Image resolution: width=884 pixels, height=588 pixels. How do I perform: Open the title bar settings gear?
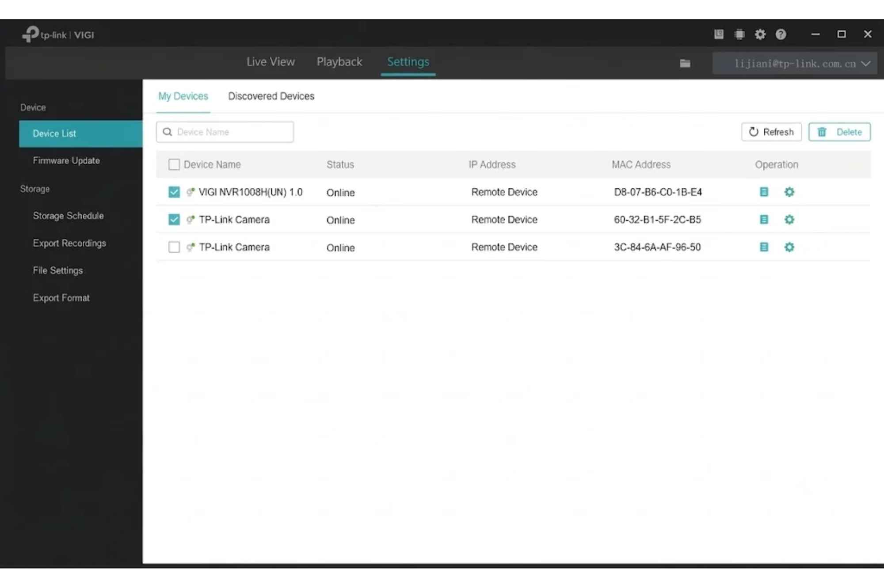click(760, 34)
